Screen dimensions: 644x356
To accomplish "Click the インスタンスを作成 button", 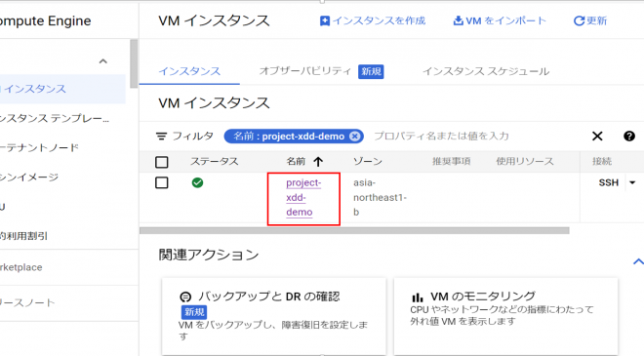I will pyautogui.click(x=373, y=20).
